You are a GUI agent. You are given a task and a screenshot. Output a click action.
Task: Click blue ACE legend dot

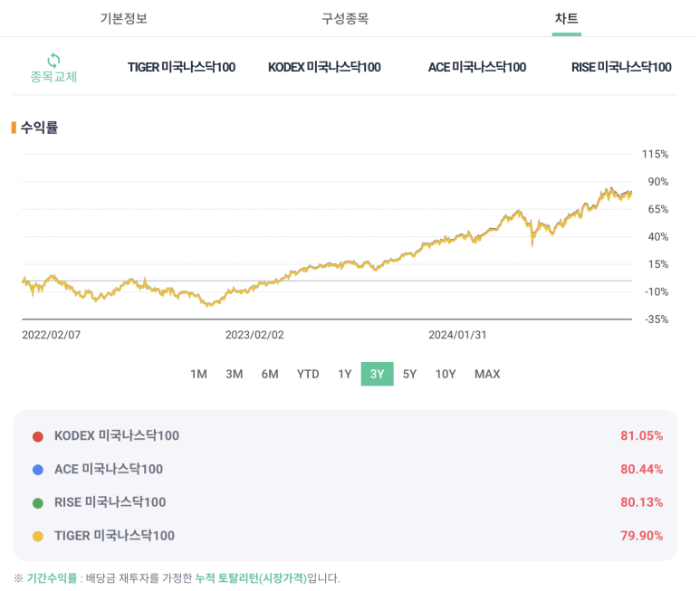pyautogui.click(x=38, y=470)
